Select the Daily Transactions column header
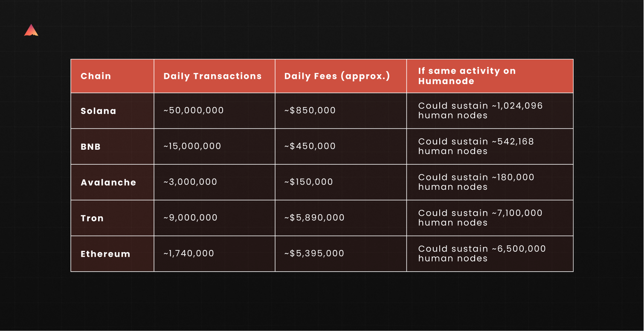Viewport: 644px width, 331px height. (212, 76)
